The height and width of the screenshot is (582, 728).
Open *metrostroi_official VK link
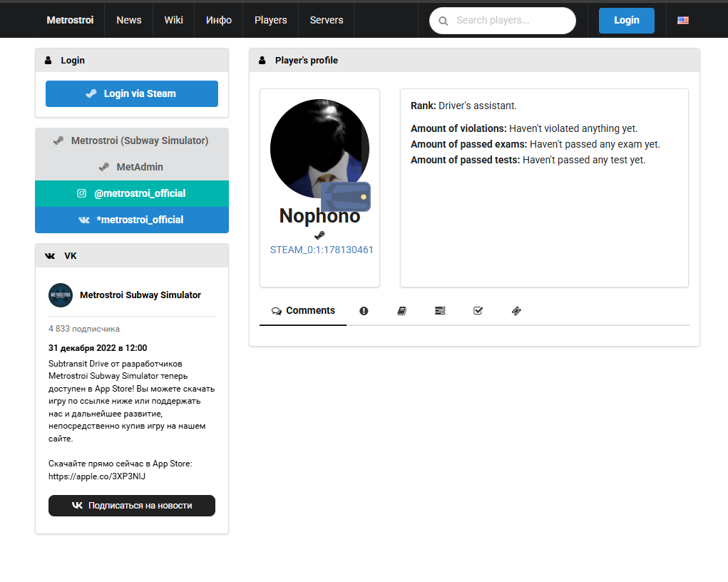pos(132,220)
